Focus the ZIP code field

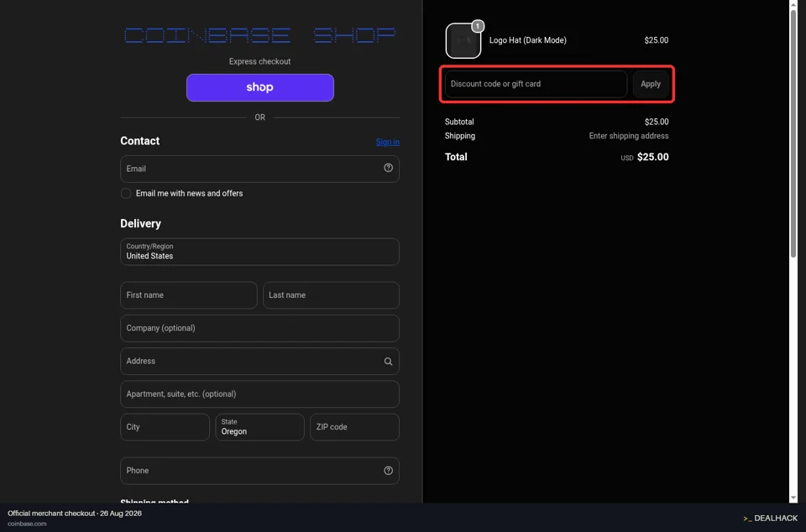354,427
